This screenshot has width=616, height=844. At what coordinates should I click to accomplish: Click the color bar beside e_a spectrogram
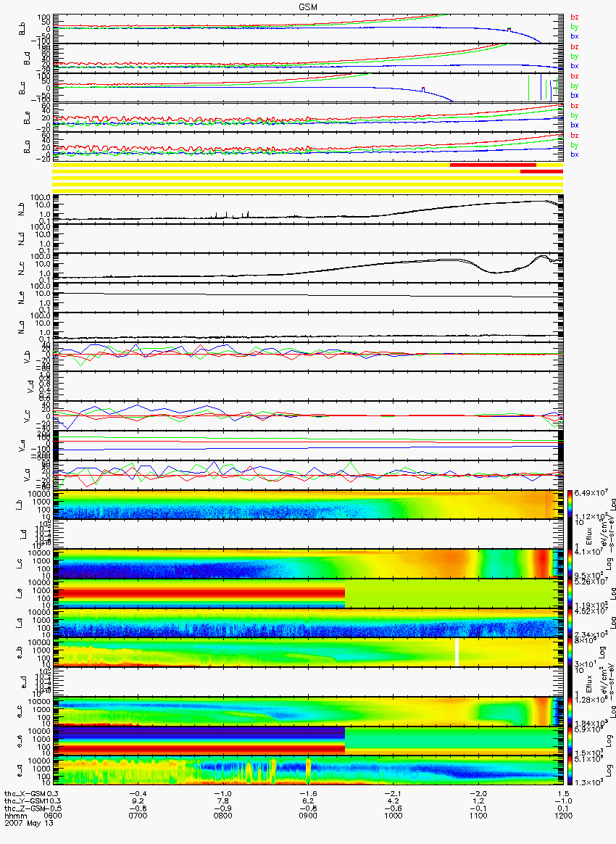click(570, 771)
